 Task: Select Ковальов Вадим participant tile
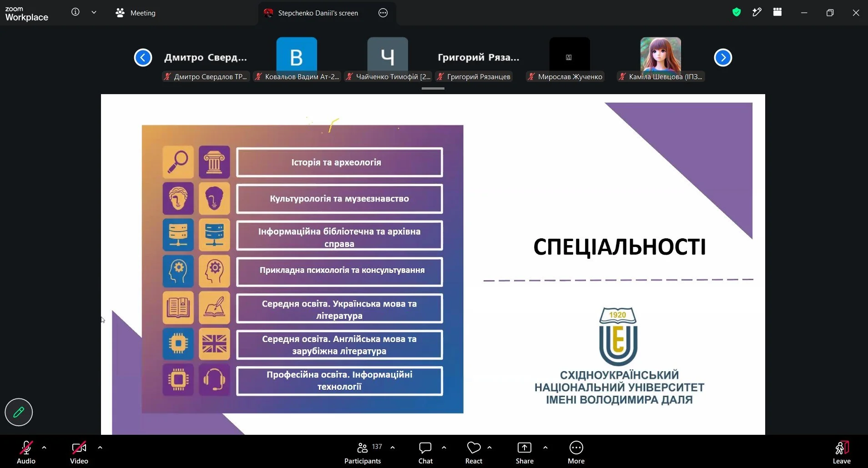[297, 59]
